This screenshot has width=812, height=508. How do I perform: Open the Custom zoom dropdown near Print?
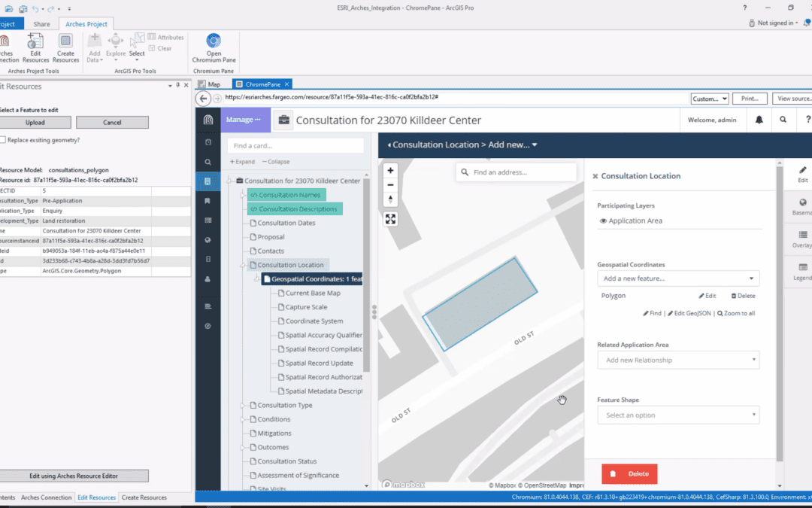(709, 98)
